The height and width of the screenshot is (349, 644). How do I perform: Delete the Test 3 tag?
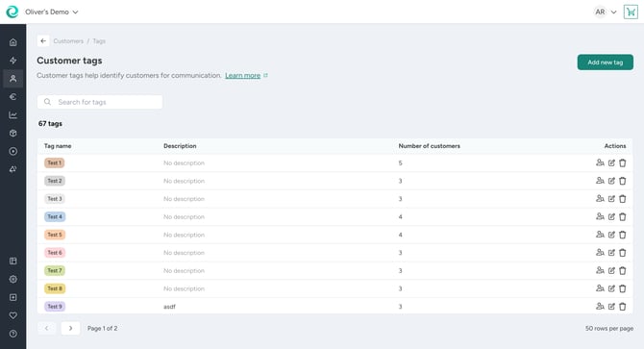click(622, 199)
